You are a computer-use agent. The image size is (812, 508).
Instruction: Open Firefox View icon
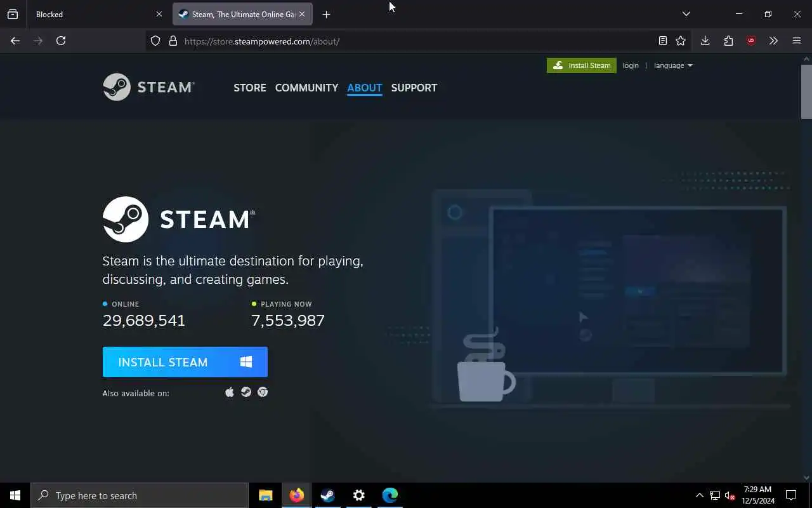pyautogui.click(x=13, y=14)
